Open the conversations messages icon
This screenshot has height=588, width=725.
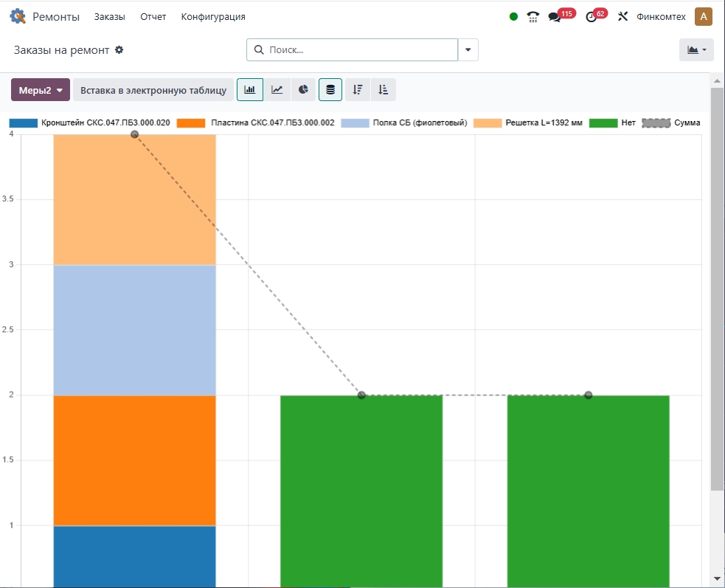pyautogui.click(x=555, y=17)
